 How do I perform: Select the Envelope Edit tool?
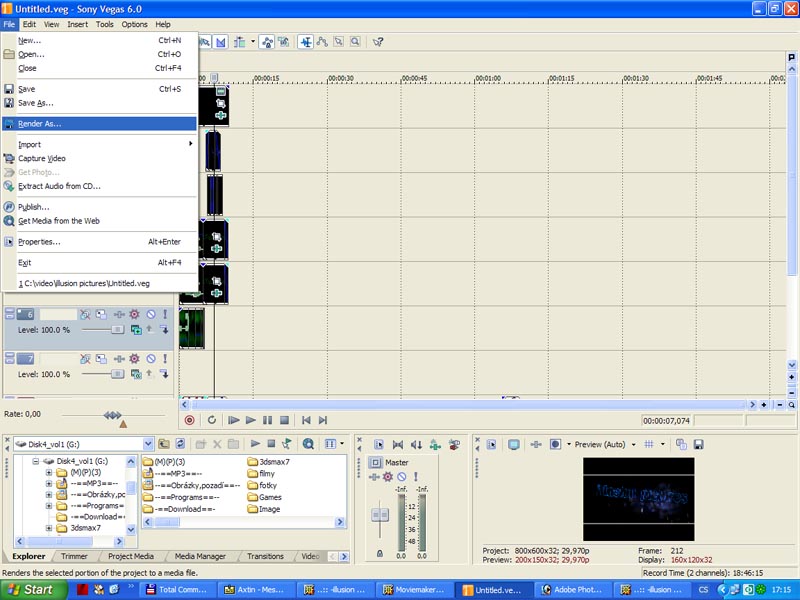(x=322, y=42)
